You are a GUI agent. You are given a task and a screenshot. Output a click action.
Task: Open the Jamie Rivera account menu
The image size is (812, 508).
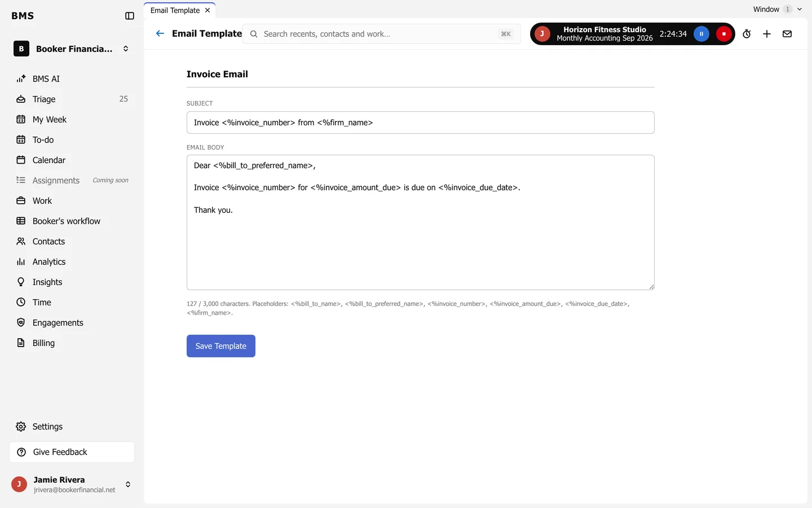point(72,484)
